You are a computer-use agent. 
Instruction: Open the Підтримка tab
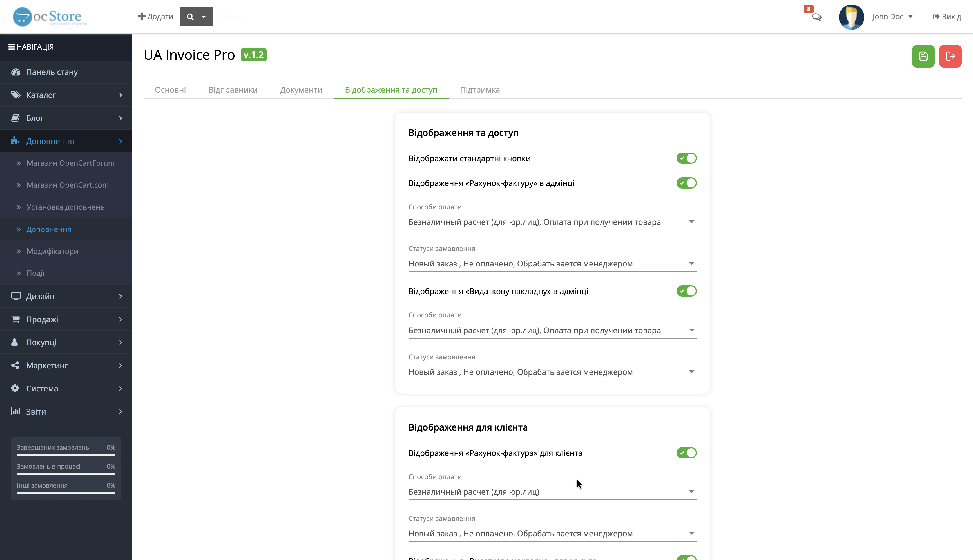coord(479,89)
